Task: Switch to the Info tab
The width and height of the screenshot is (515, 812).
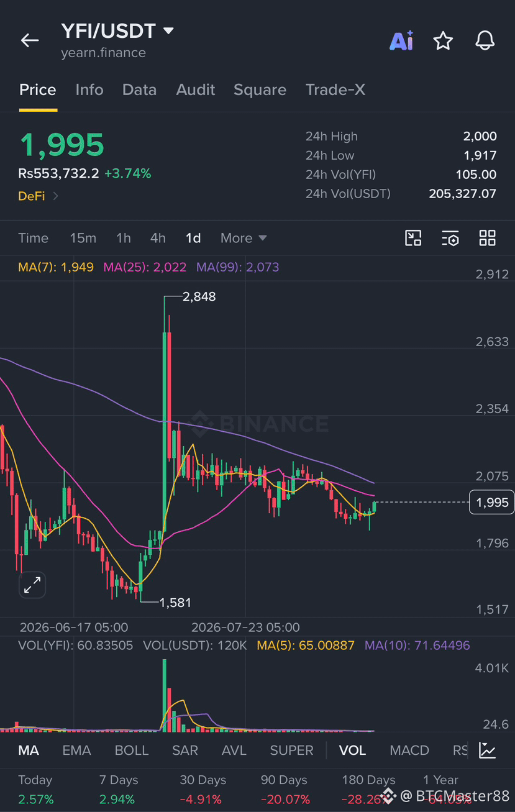Action: pyautogui.click(x=89, y=89)
